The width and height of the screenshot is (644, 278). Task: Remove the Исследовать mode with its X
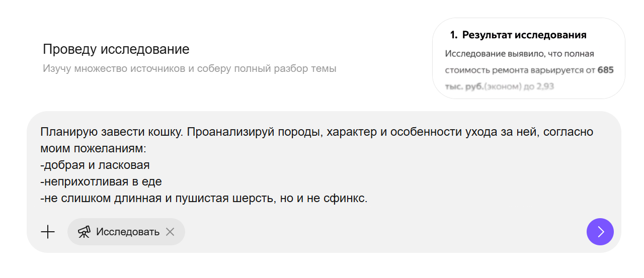tap(170, 232)
